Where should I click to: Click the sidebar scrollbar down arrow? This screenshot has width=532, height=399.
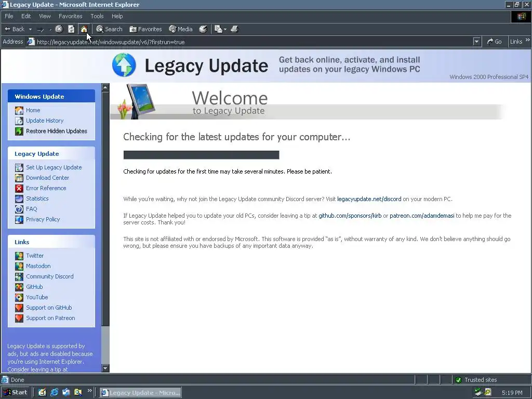105,368
